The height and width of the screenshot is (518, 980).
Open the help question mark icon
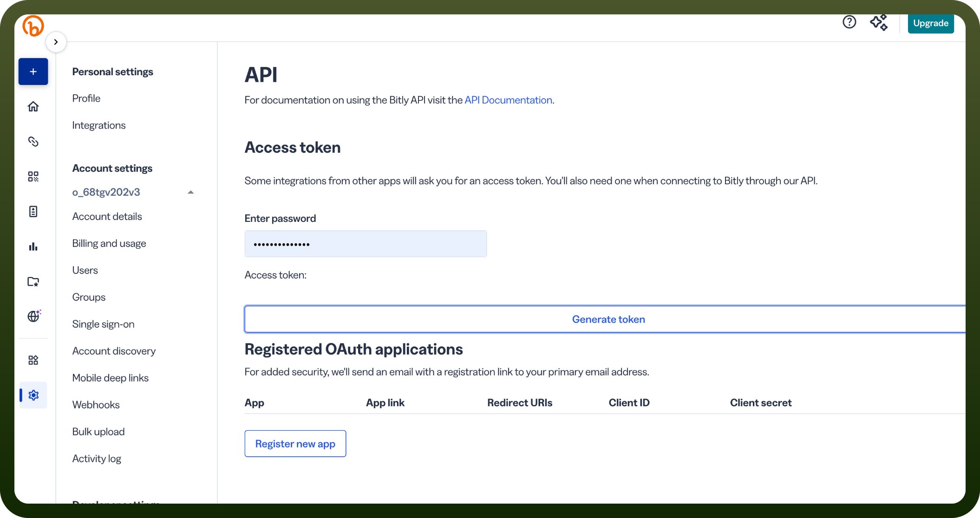849,22
